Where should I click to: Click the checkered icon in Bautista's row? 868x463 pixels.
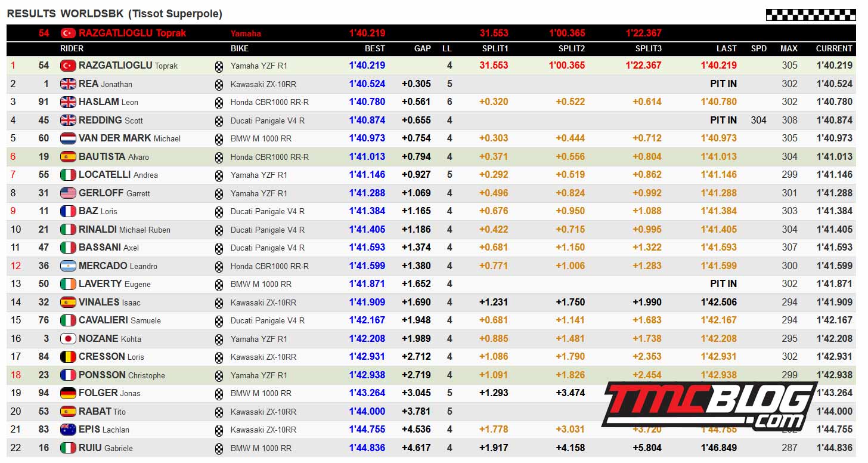coord(219,157)
